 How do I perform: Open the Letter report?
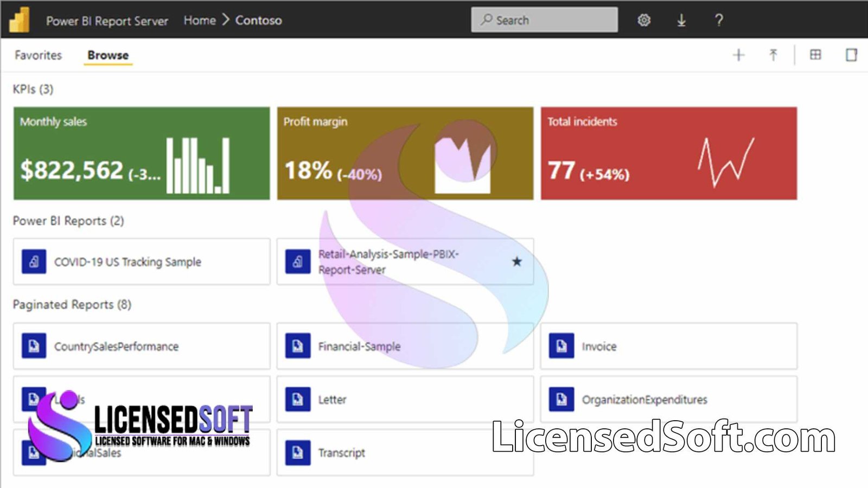tap(405, 400)
